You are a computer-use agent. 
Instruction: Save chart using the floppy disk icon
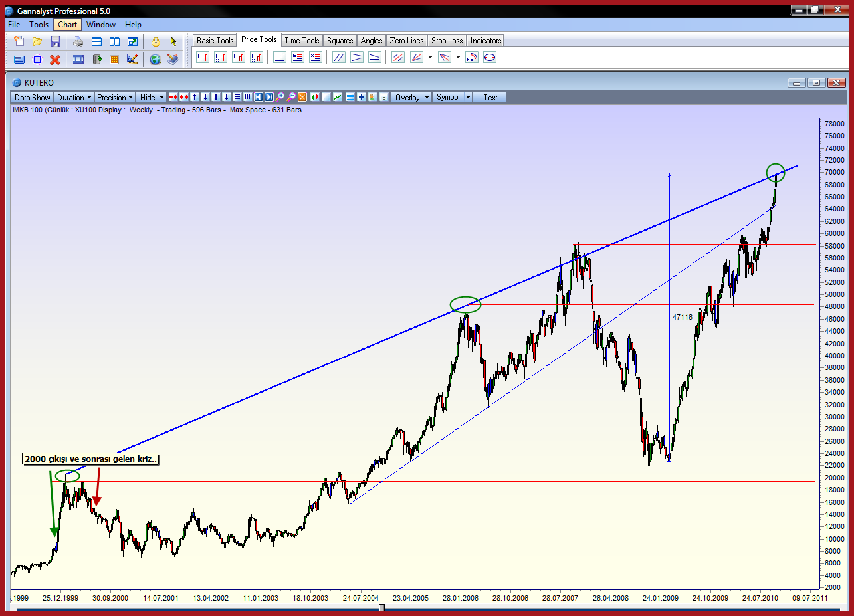[x=56, y=41]
